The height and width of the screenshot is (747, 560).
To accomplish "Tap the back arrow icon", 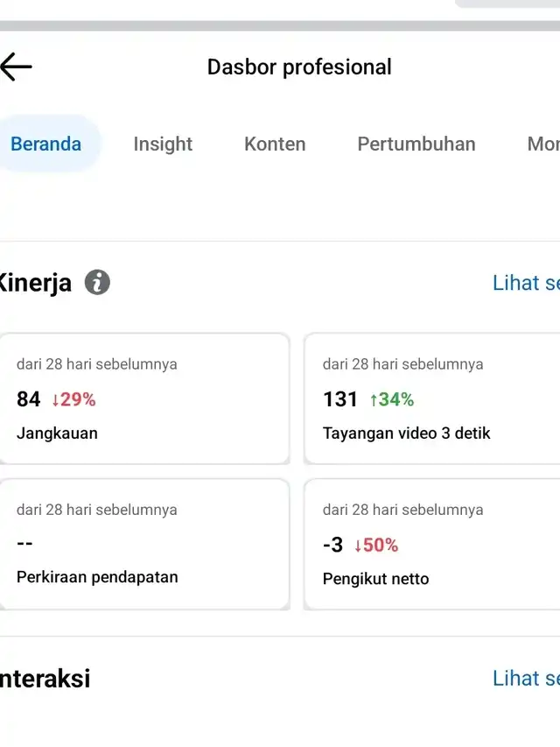I will [17, 67].
